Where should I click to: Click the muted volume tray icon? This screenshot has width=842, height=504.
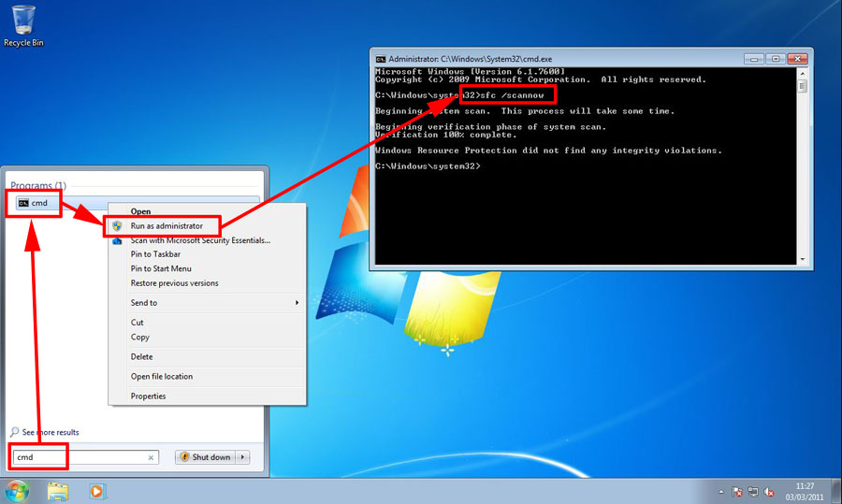coord(769,492)
